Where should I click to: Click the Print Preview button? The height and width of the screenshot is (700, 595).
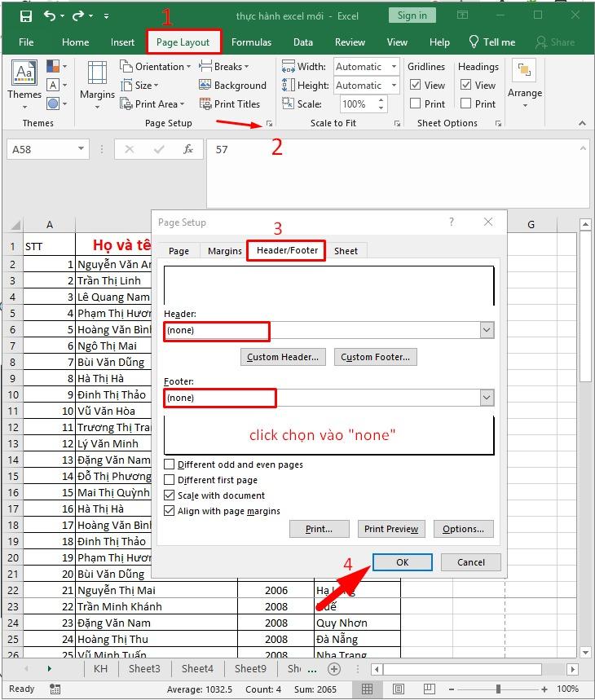(391, 529)
